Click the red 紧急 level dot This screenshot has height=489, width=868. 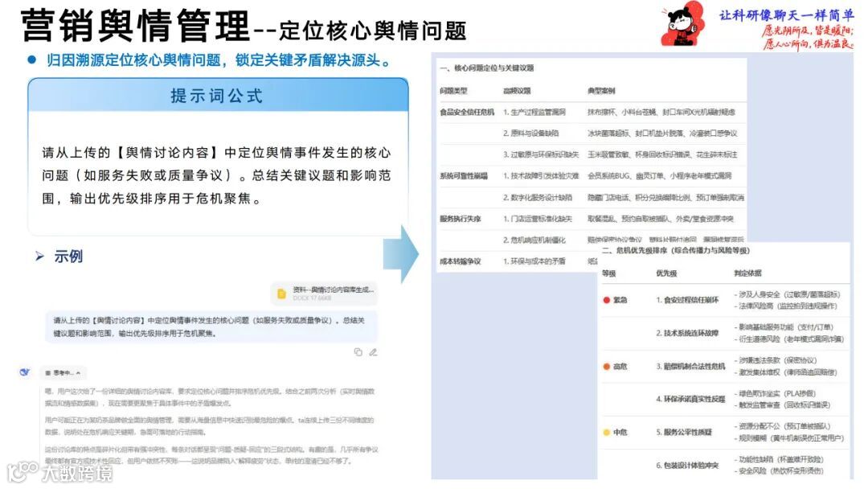point(606,300)
